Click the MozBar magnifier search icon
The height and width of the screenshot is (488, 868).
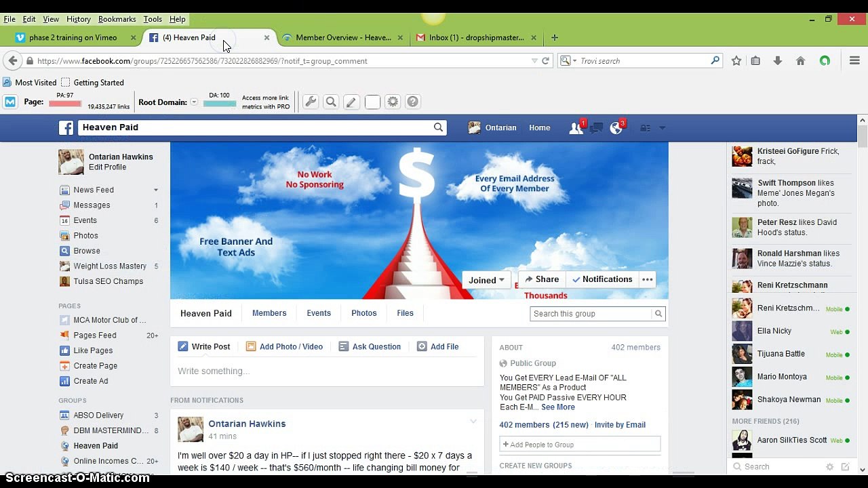coord(331,102)
